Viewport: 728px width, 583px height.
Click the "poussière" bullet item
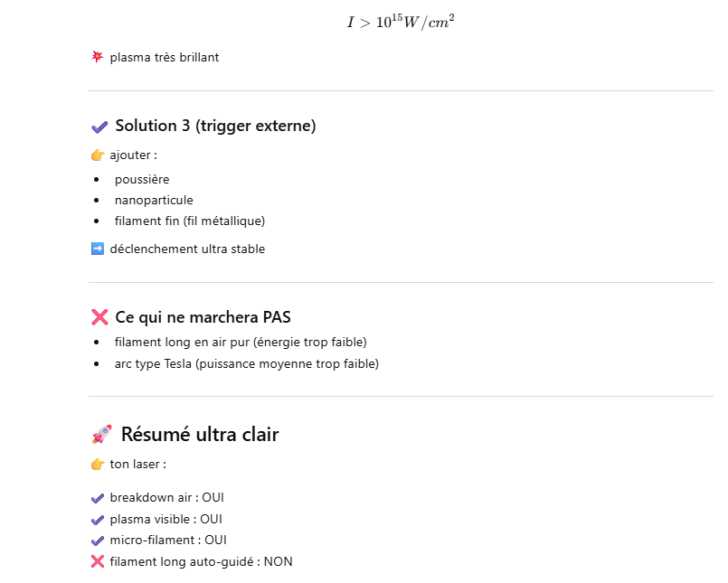[142, 179]
